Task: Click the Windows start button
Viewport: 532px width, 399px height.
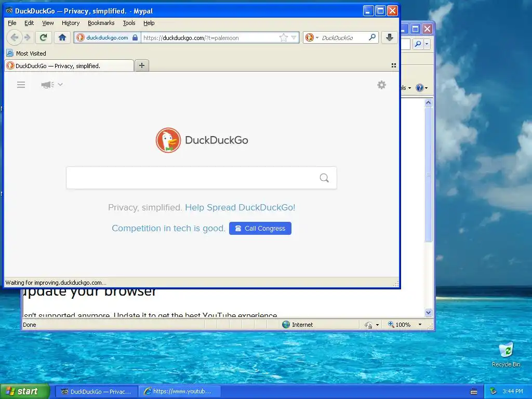Action: 24,392
